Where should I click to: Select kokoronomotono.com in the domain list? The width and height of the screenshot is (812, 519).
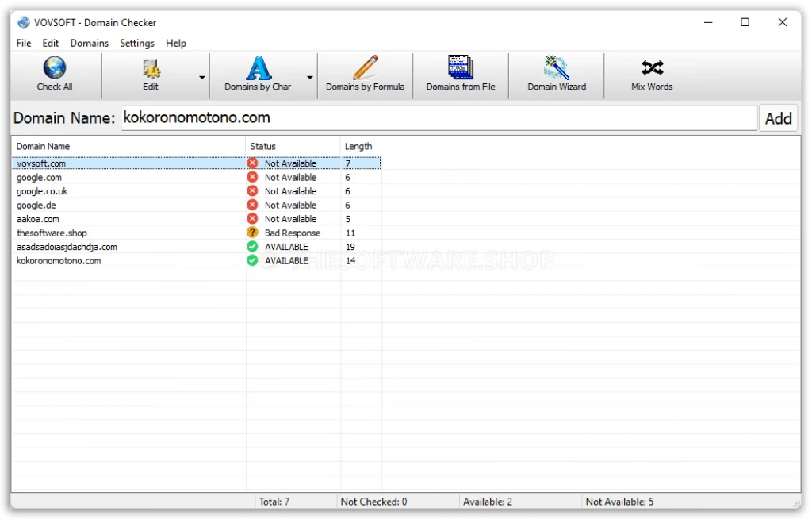197,261
